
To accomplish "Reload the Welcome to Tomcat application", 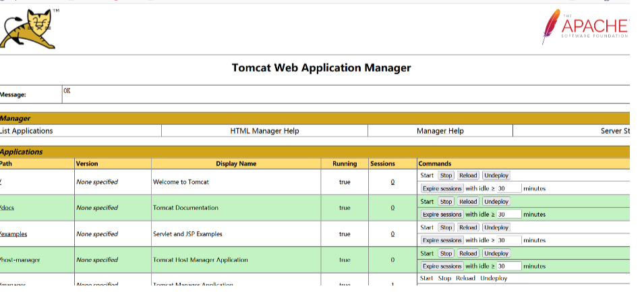I will (x=468, y=176).
